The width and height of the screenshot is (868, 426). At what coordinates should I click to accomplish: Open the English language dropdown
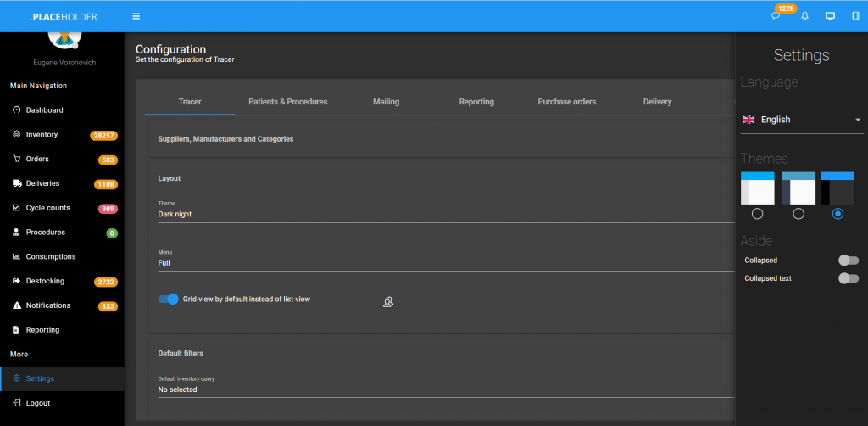coord(802,120)
